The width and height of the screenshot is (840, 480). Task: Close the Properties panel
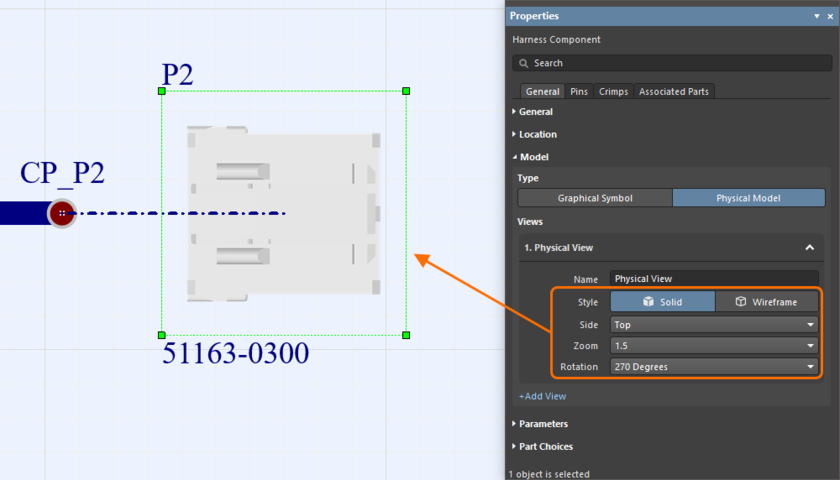click(x=830, y=16)
